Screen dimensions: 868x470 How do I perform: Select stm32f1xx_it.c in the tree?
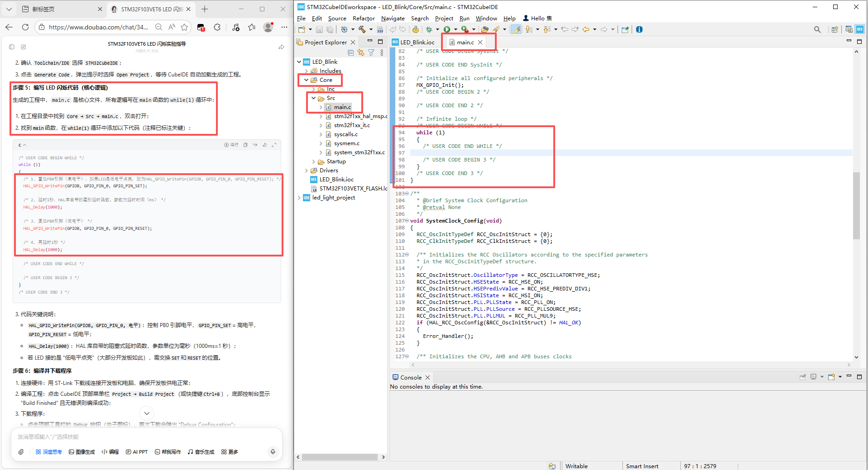click(352, 125)
